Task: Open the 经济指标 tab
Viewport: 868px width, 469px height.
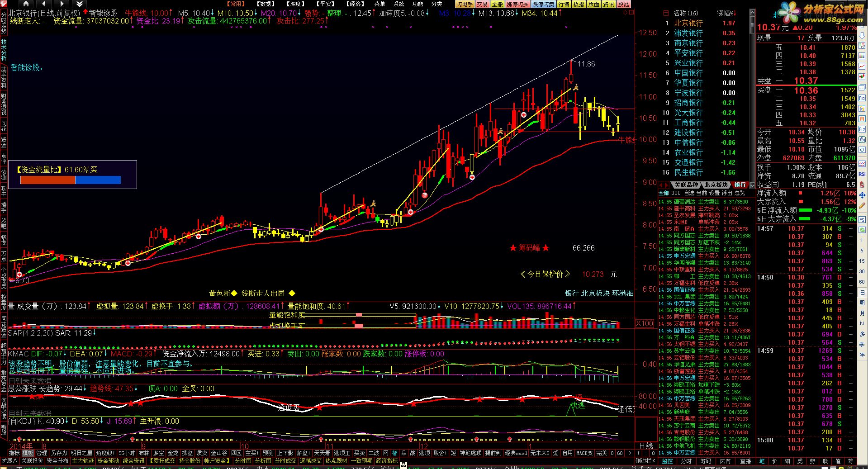Action: (387, 461)
